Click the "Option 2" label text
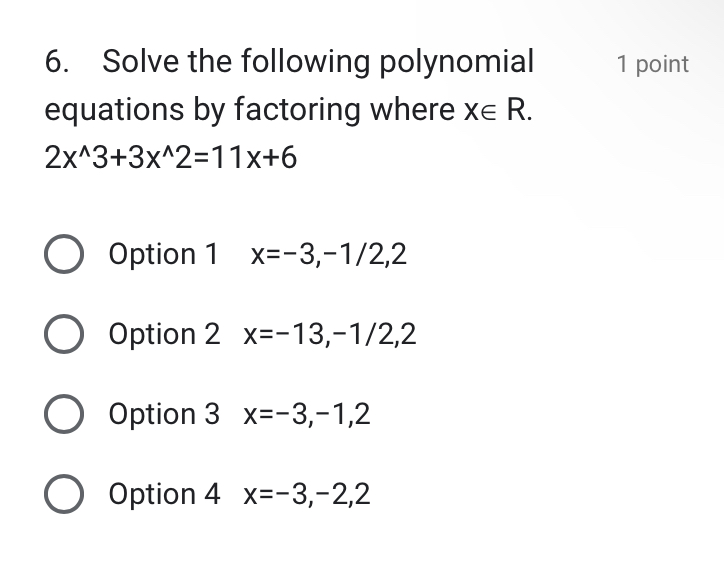 (x=164, y=334)
